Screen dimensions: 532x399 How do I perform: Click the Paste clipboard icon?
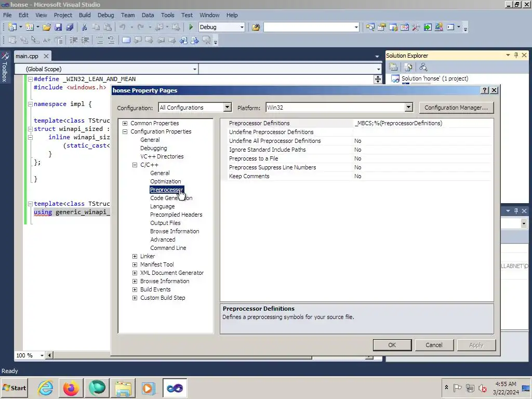108,27
